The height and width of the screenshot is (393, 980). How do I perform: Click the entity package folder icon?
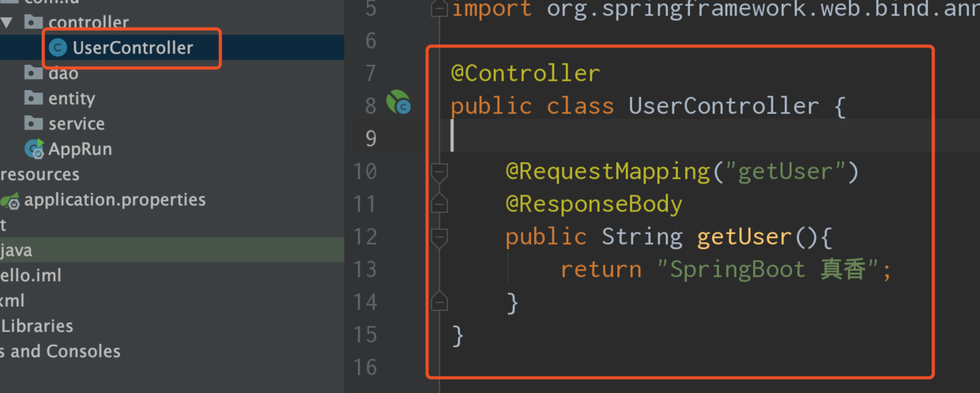[34, 98]
